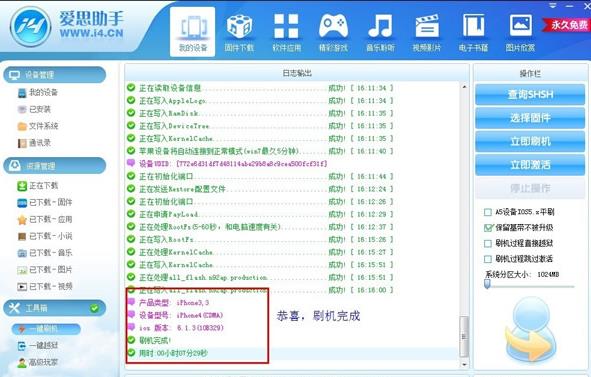Click the user arrow avatar icon

tap(530, 331)
